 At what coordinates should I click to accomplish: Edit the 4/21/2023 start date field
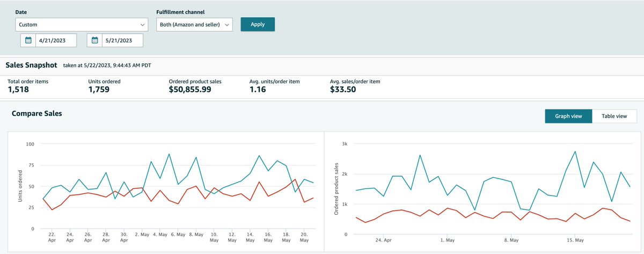56,40
